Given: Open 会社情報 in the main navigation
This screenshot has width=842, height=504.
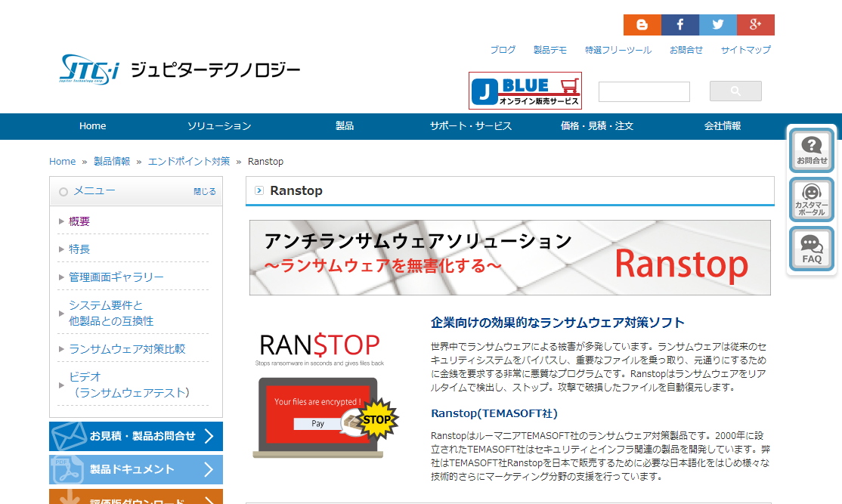Looking at the screenshot, I should tap(723, 126).
